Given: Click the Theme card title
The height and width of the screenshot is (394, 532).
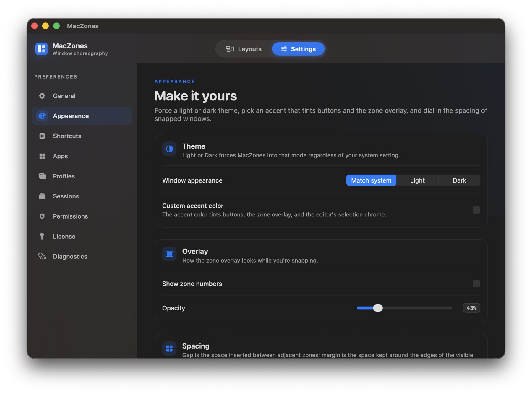Looking at the screenshot, I should (194, 146).
